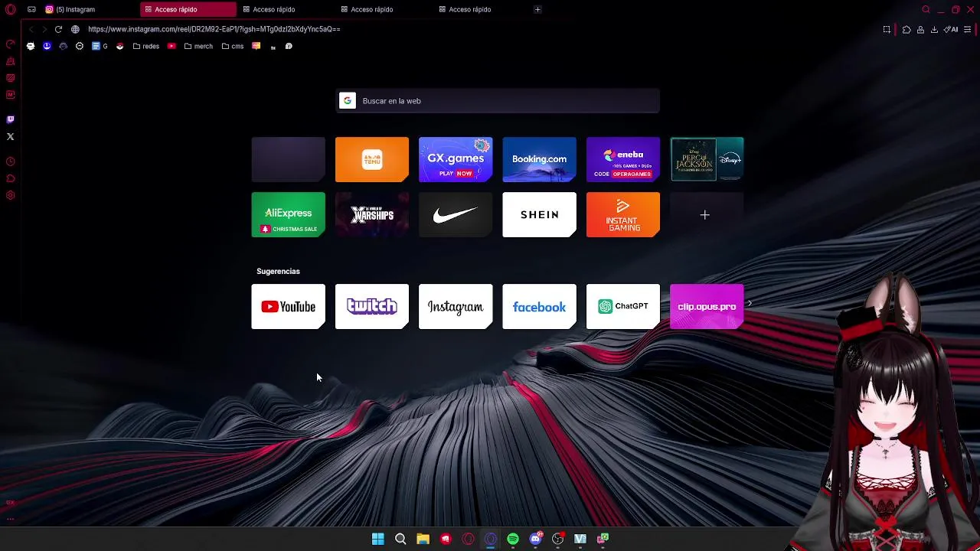Go back with the back arrow
This screenshot has width=980, height=551.
tap(31, 29)
